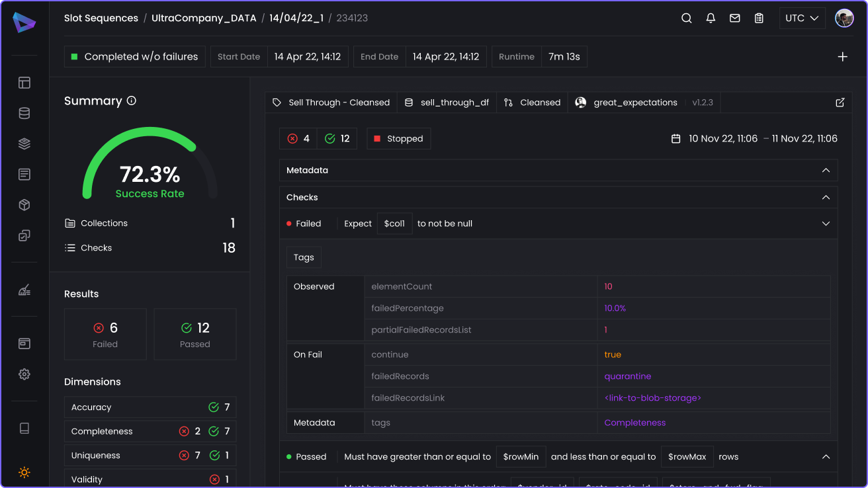Click the settings gear in sidebar
Image resolution: width=868 pixels, height=488 pixels.
click(x=24, y=374)
